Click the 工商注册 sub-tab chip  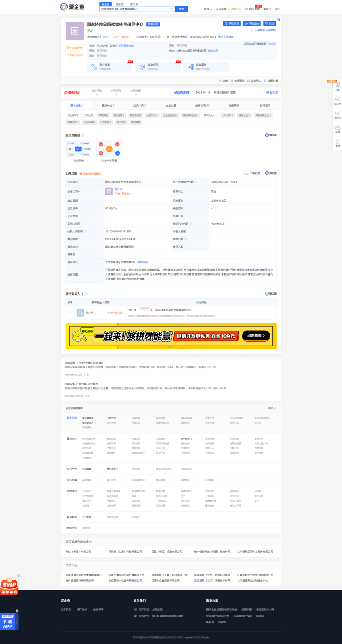click(89, 115)
